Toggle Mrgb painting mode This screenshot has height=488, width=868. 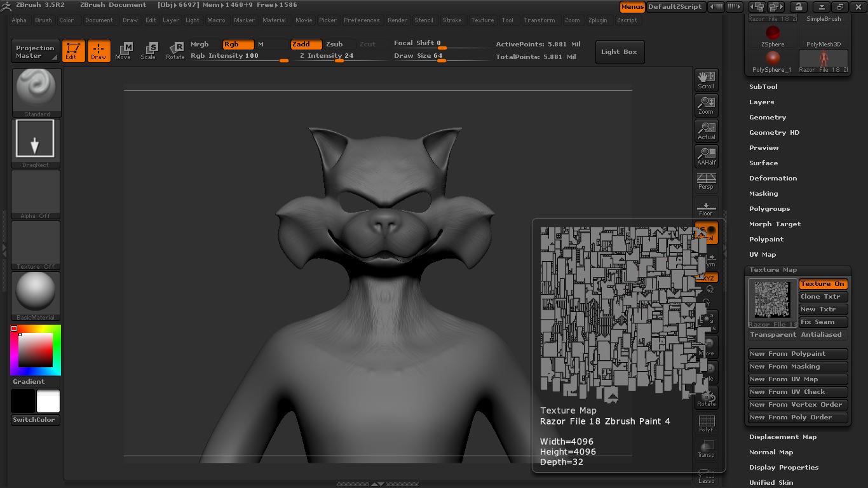203,44
